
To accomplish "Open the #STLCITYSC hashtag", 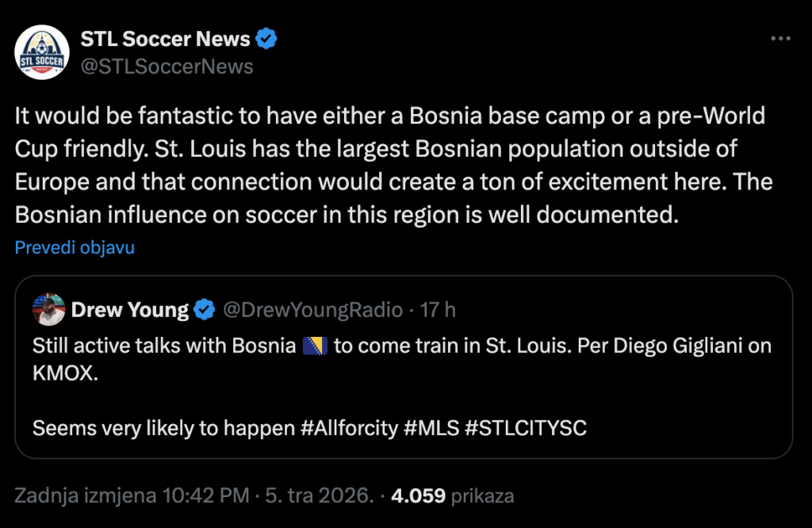I will tap(525, 428).
